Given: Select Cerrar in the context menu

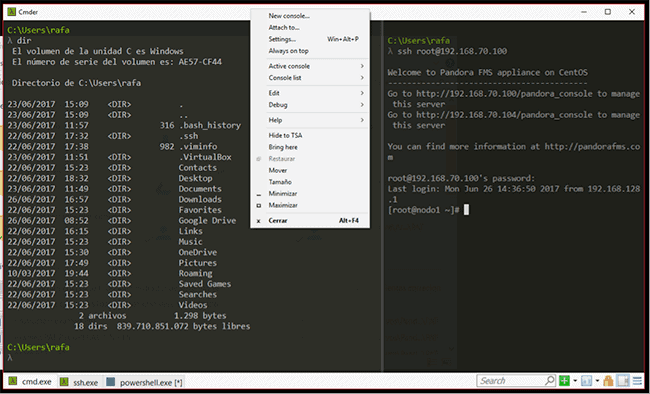Looking at the screenshot, I should click(310, 220).
